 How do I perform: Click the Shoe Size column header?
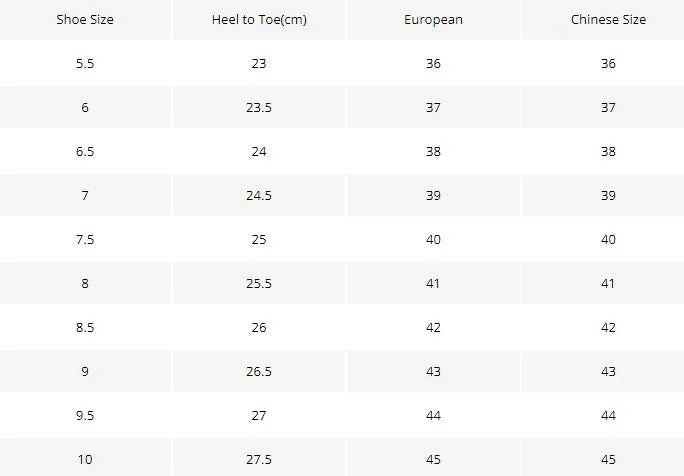pyautogui.click(x=85, y=20)
